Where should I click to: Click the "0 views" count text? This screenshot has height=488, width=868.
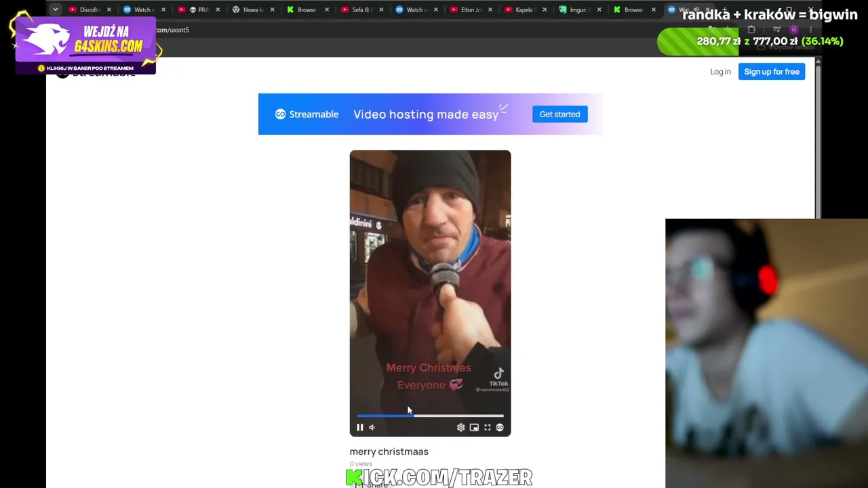[x=361, y=464]
